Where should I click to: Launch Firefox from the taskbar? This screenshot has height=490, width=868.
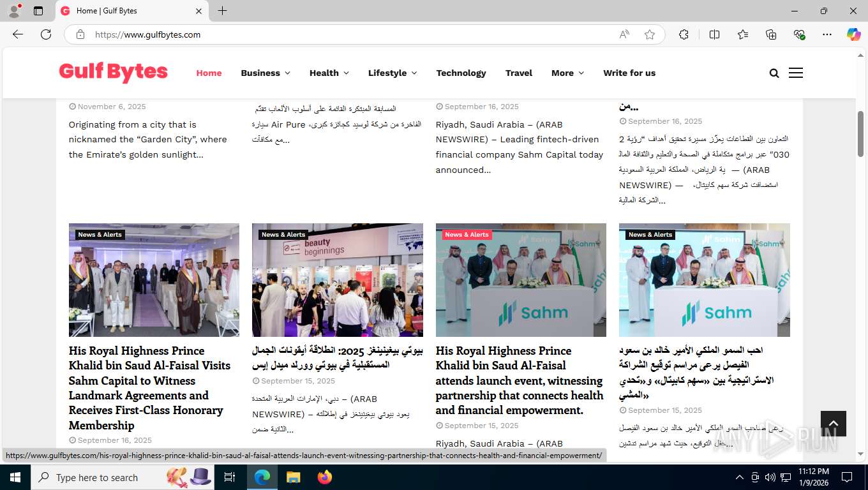click(x=325, y=477)
